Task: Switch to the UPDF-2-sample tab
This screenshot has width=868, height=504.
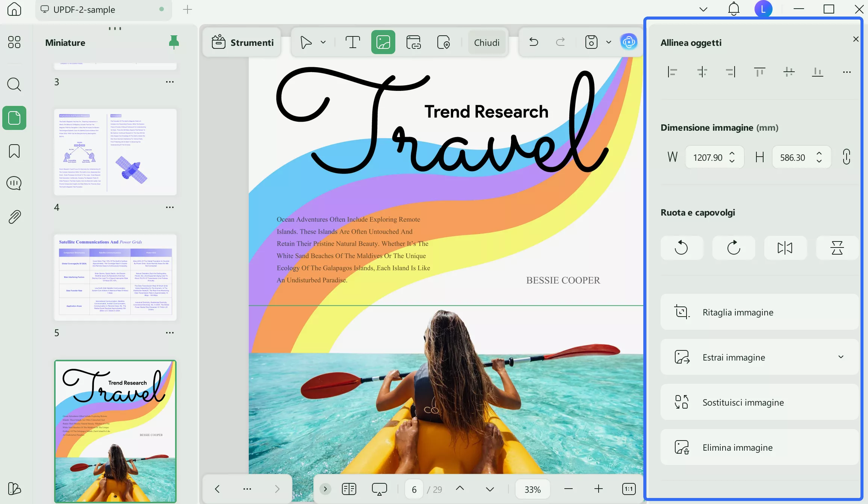Action: [84, 9]
